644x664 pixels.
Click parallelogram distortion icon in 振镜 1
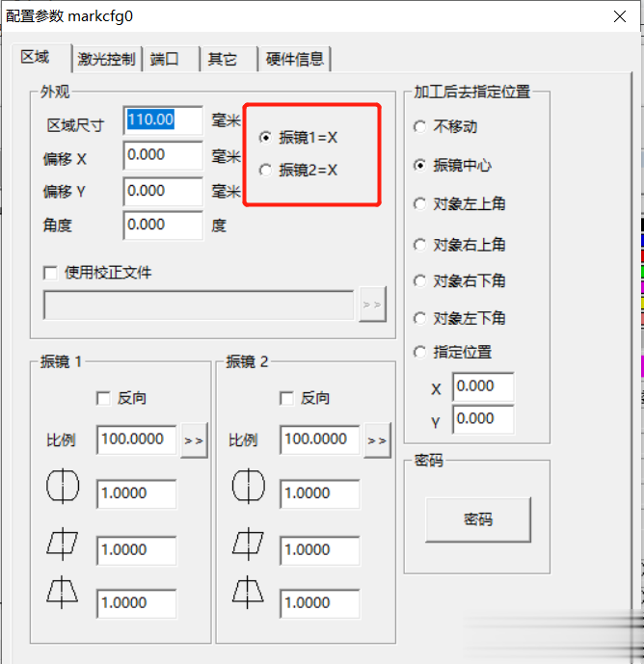63,544
